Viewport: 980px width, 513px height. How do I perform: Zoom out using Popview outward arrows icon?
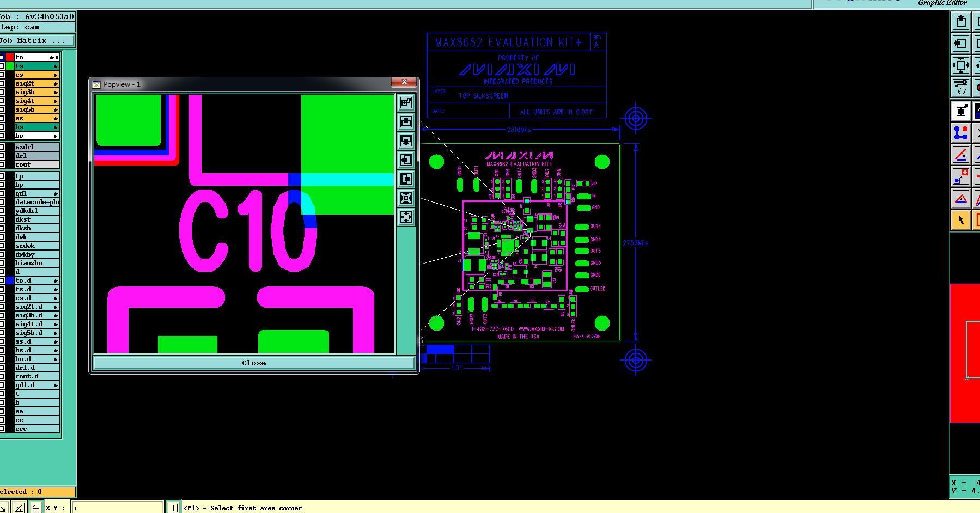(406, 217)
